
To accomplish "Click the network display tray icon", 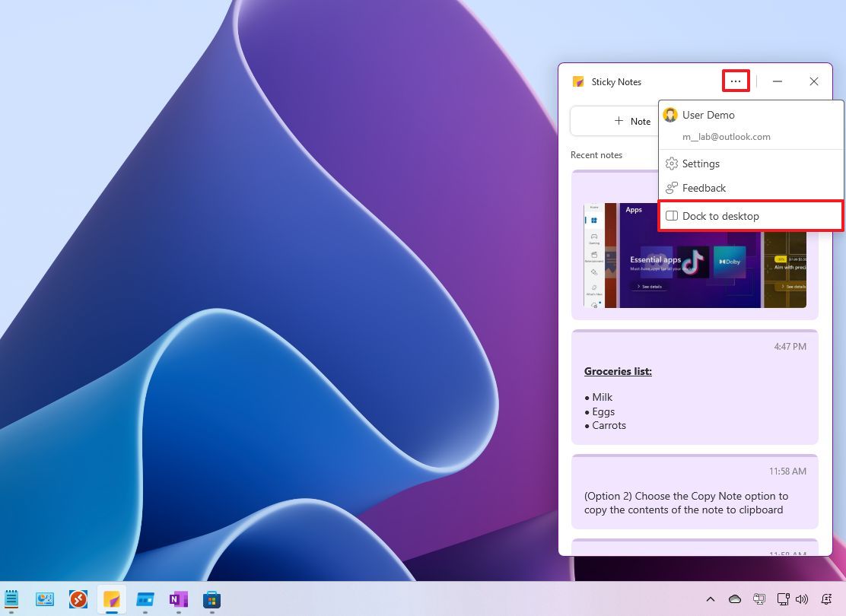I will tap(783, 599).
